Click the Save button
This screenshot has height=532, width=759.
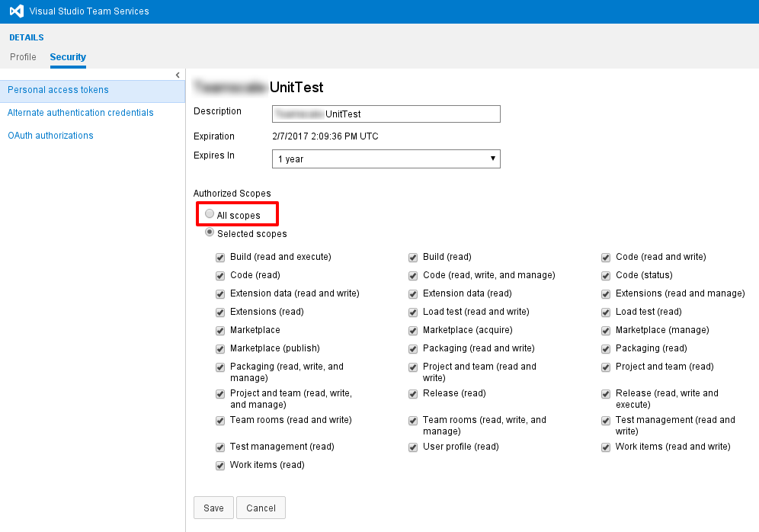point(213,508)
